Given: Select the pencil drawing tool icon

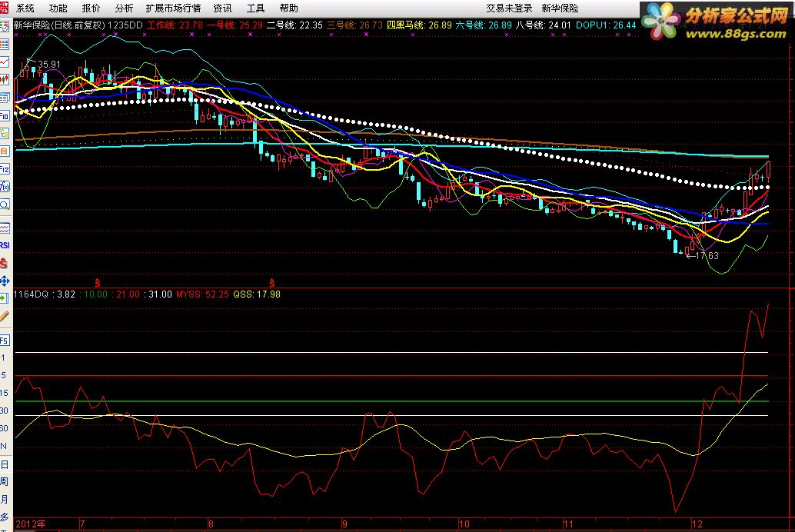Looking at the screenshot, I should [5, 317].
